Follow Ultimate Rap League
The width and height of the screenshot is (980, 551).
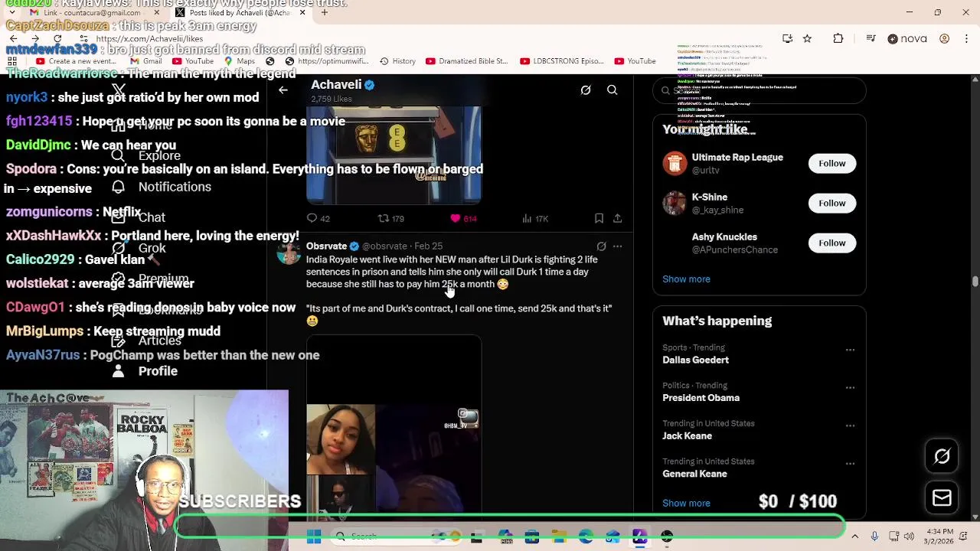coord(832,163)
